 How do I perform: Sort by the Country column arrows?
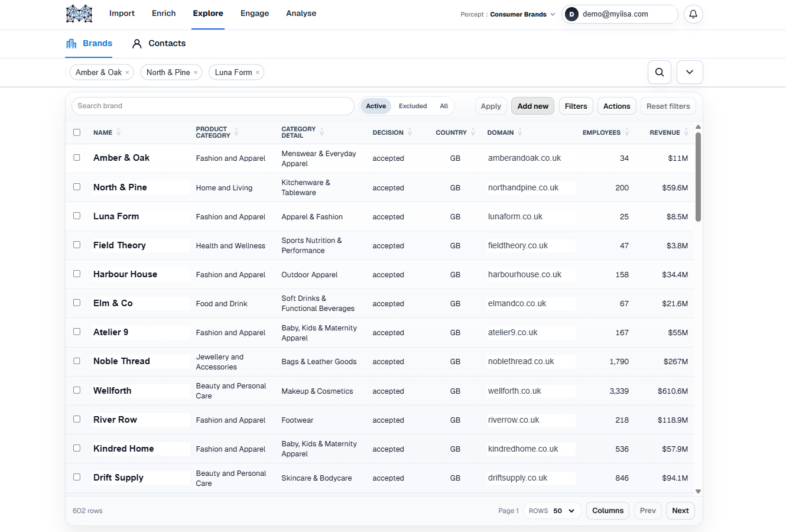tap(473, 132)
